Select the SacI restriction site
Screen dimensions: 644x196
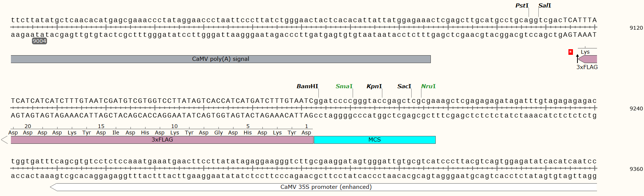(404, 86)
